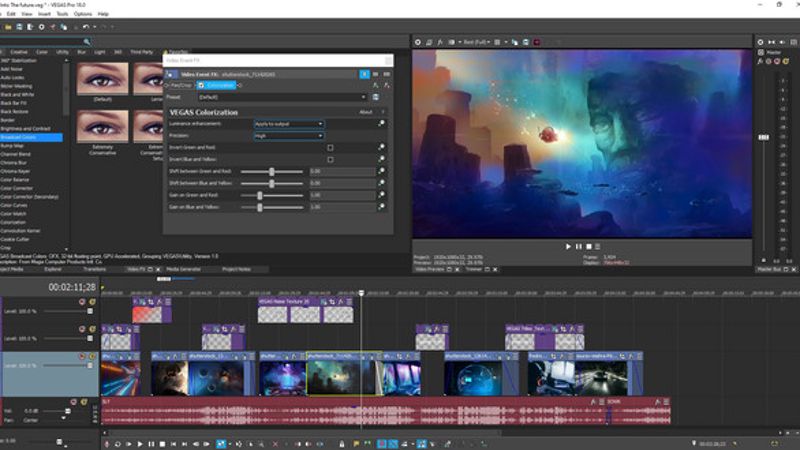Click the timeline cursor marker on the ruler
The height and width of the screenshot is (450, 800).
(x=361, y=293)
